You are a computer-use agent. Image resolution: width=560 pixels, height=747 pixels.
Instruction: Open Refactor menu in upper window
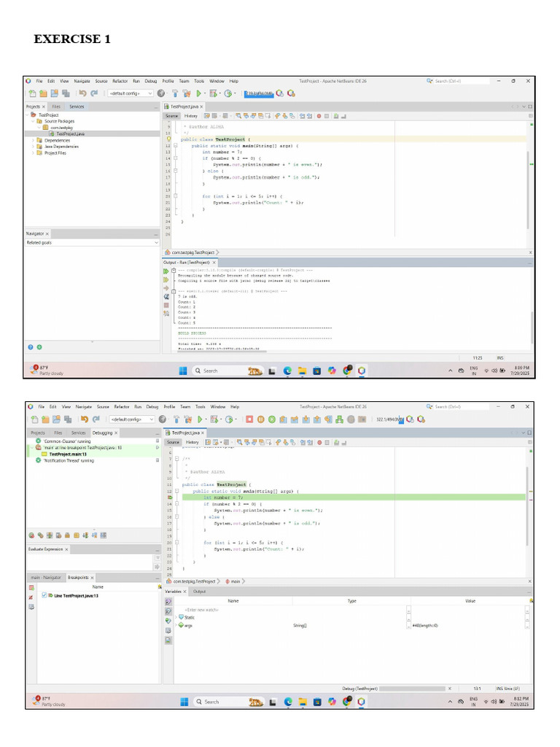coord(121,80)
